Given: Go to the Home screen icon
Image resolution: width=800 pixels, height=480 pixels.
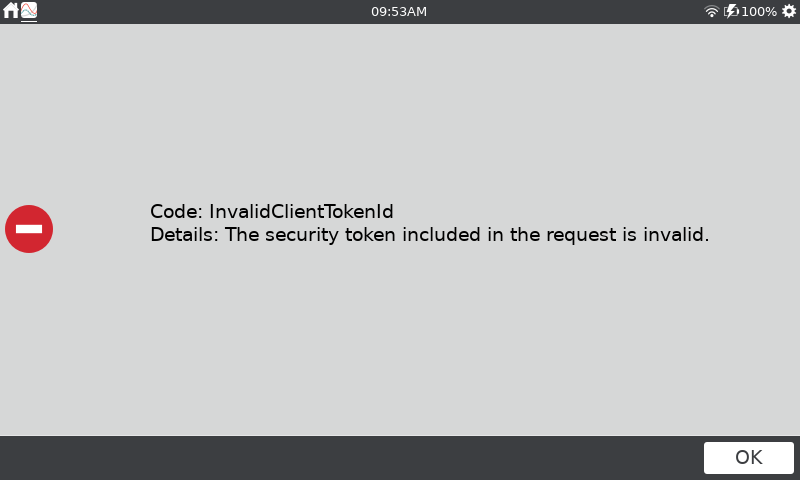Looking at the screenshot, I should [10, 10].
